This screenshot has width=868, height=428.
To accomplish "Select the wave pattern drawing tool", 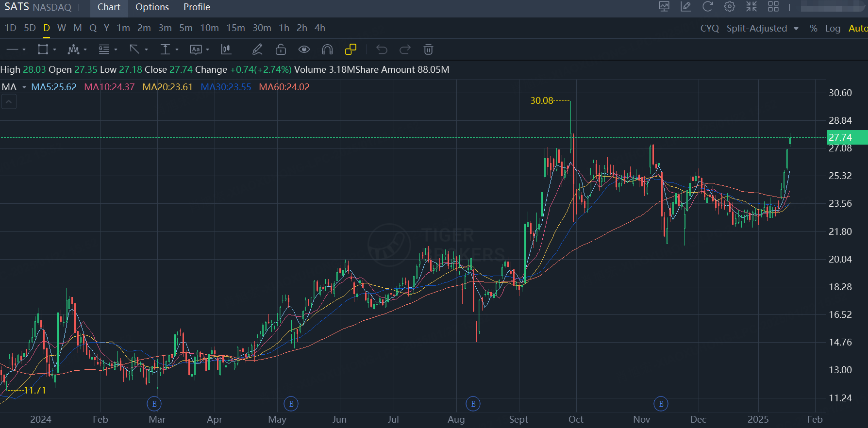I will [73, 49].
